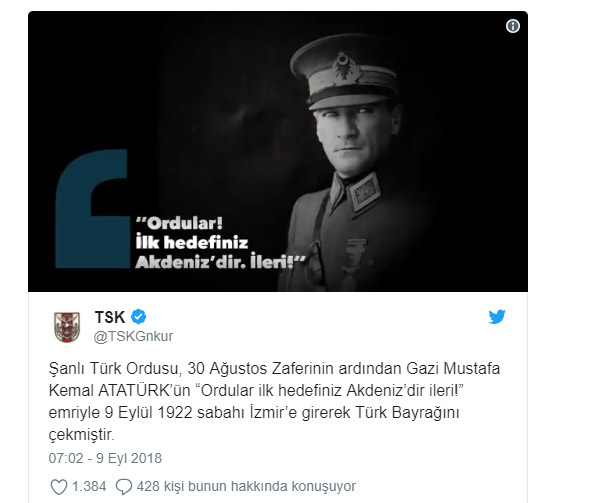The width and height of the screenshot is (597, 503).
Task: Click the "İlk hedefiniz" line in the image
Action: [192, 243]
